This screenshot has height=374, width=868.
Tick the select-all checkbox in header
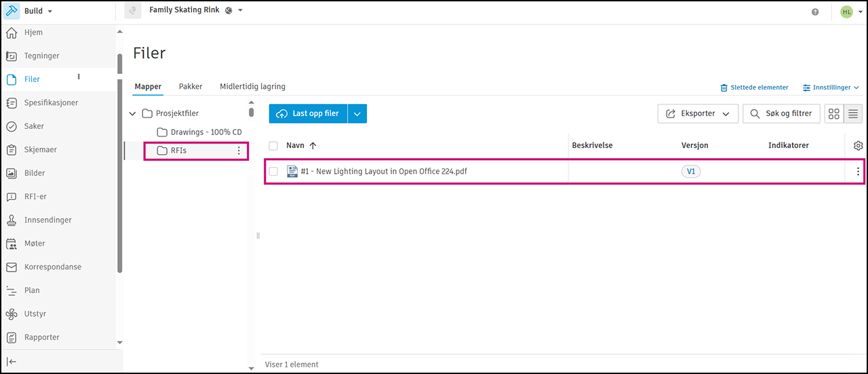(x=273, y=145)
